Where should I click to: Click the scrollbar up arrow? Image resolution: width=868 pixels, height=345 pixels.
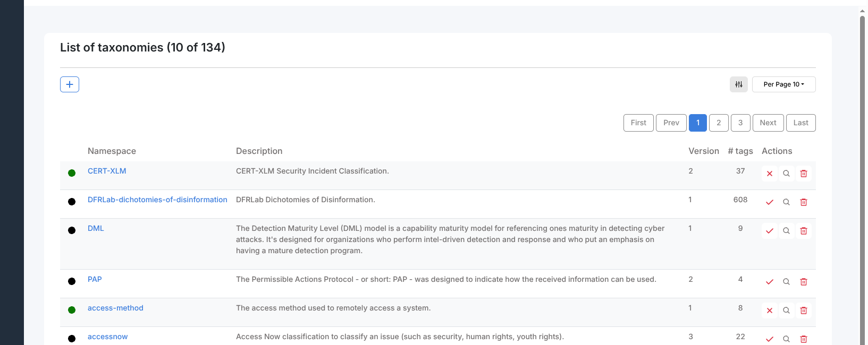(x=862, y=11)
